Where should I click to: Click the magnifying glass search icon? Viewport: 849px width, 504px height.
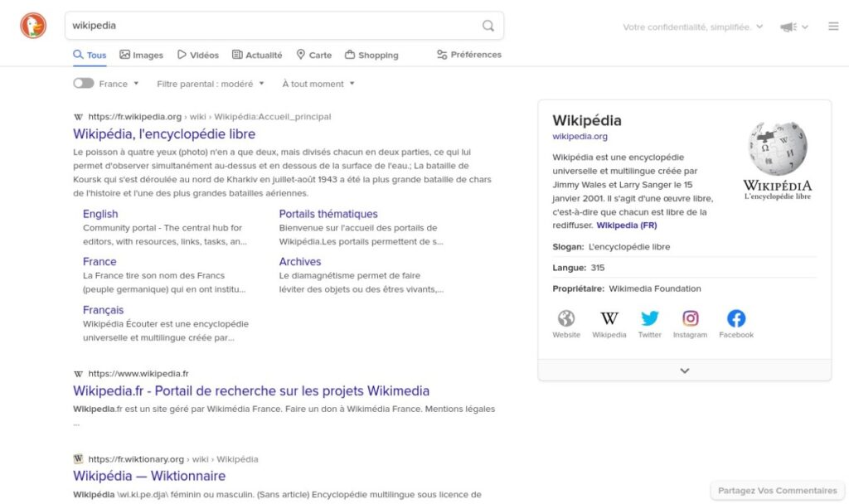[x=488, y=26]
